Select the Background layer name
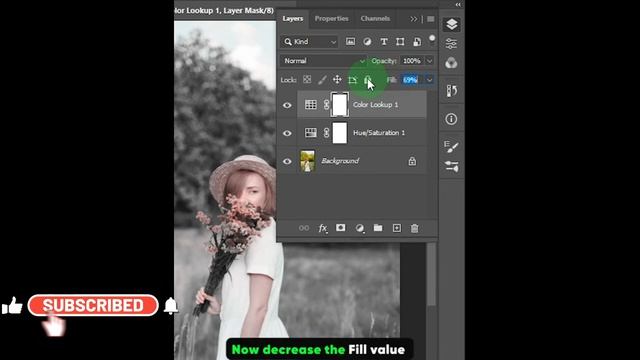 (x=340, y=161)
